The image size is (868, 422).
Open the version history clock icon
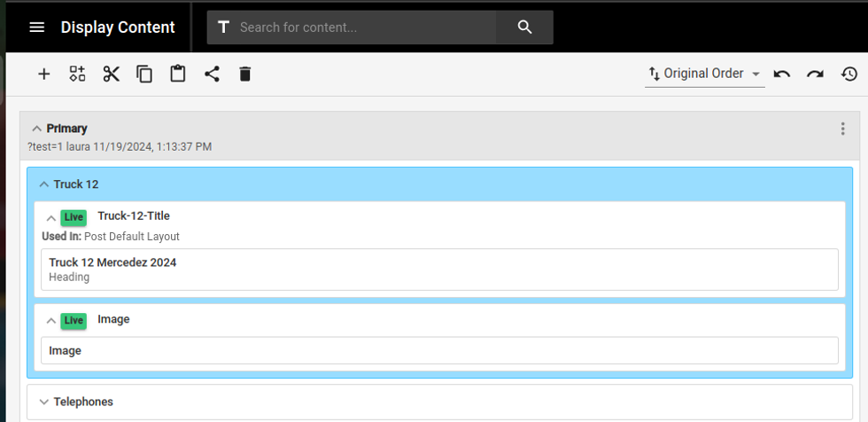(849, 74)
